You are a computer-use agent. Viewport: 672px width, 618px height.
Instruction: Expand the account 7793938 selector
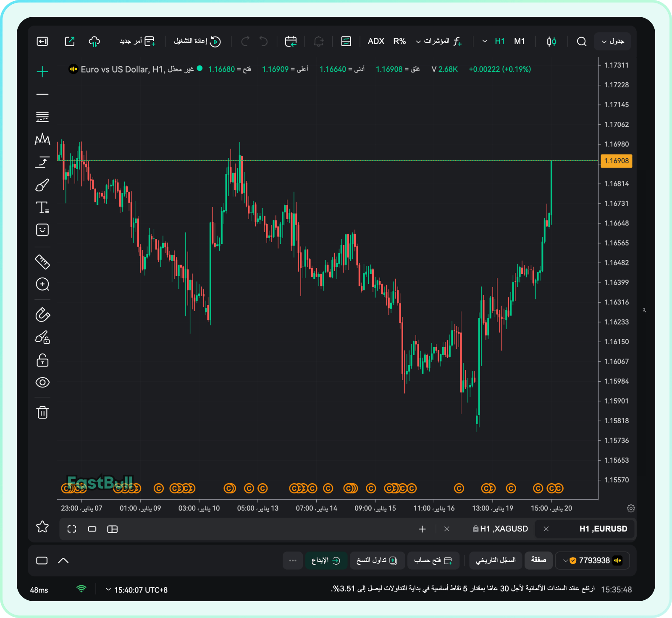tap(592, 560)
